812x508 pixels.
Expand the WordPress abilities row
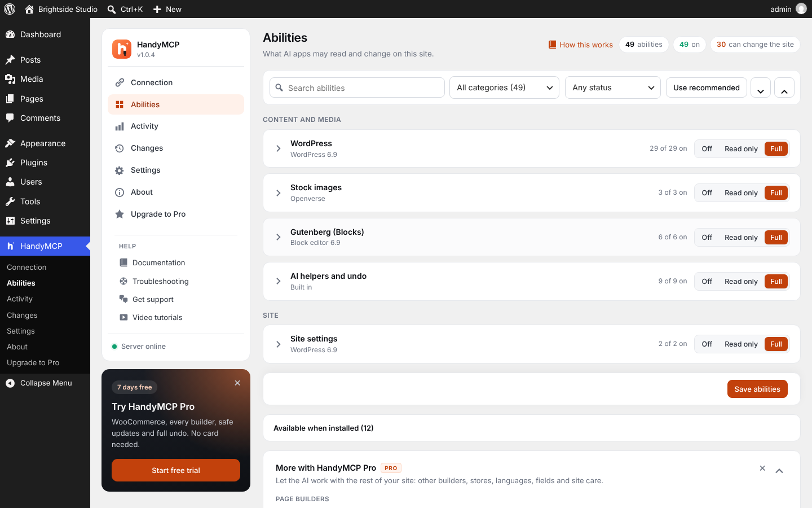tap(278, 148)
